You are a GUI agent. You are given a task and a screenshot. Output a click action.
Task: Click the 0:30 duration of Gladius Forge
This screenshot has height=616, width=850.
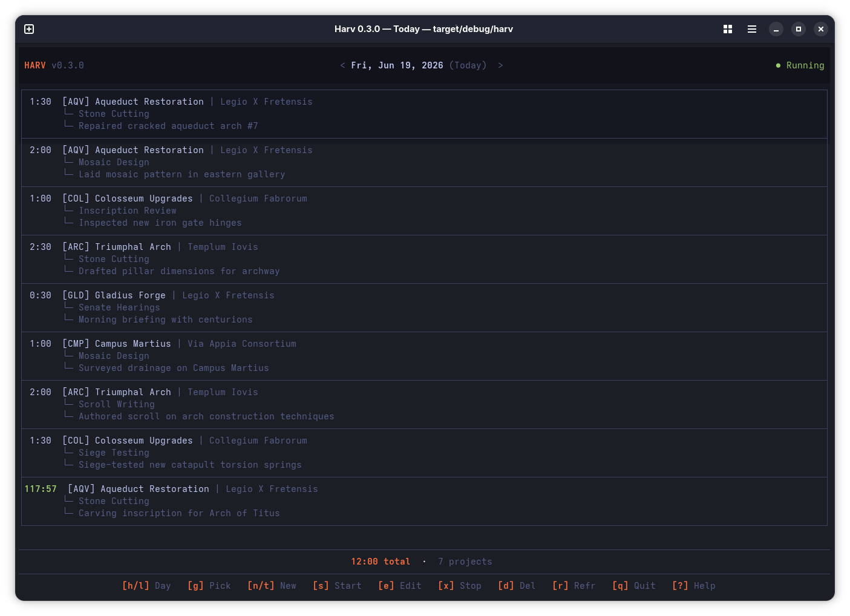(41, 295)
